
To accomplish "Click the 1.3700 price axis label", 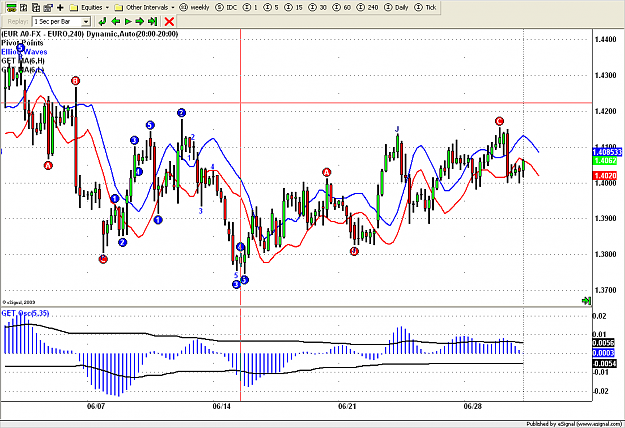I will [605, 290].
